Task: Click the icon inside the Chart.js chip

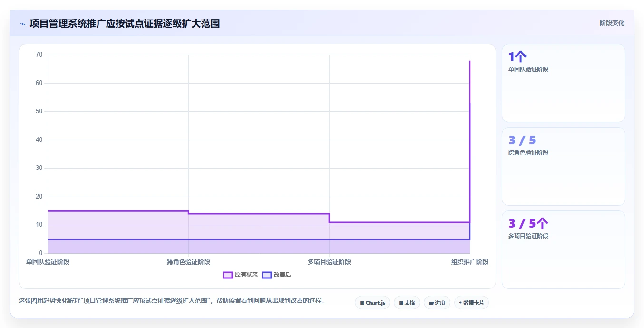Action: pyautogui.click(x=362, y=303)
